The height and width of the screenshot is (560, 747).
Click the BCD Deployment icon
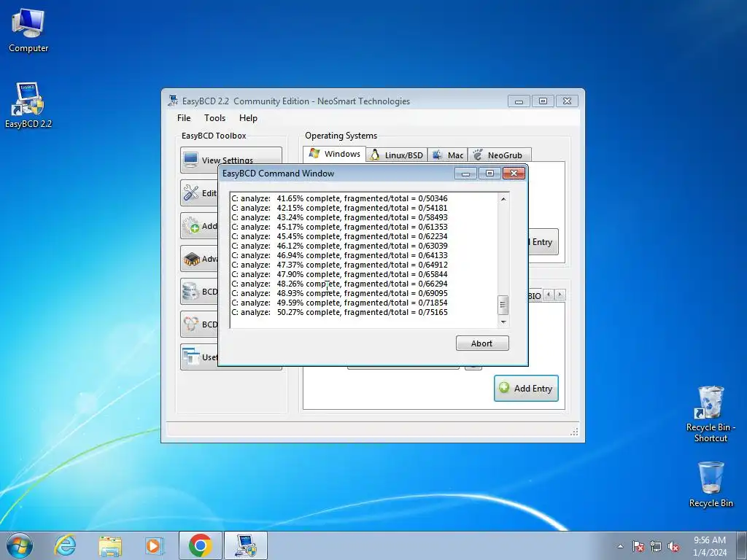coord(191,324)
